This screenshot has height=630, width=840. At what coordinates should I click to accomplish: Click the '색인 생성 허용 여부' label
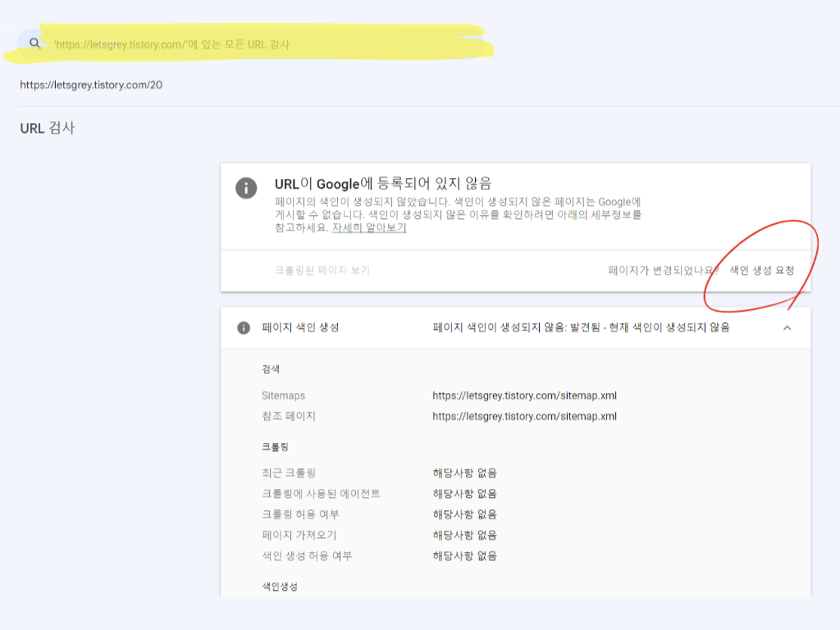tap(307, 556)
